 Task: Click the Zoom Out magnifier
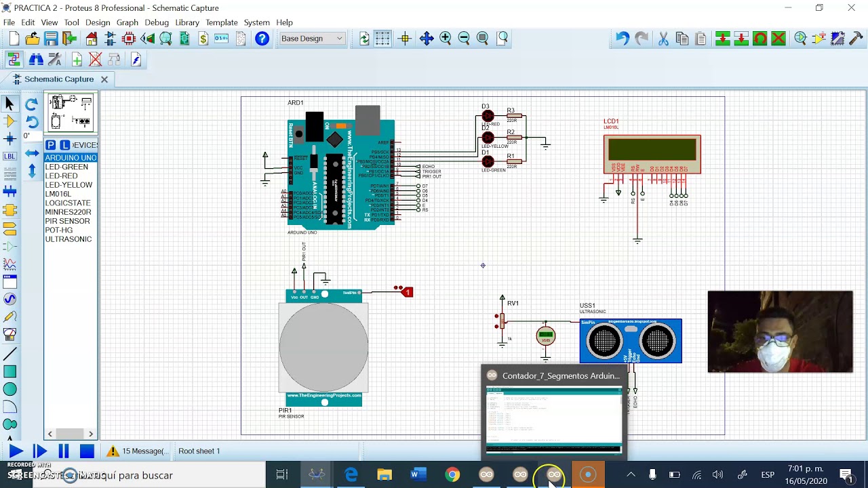click(464, 39)
